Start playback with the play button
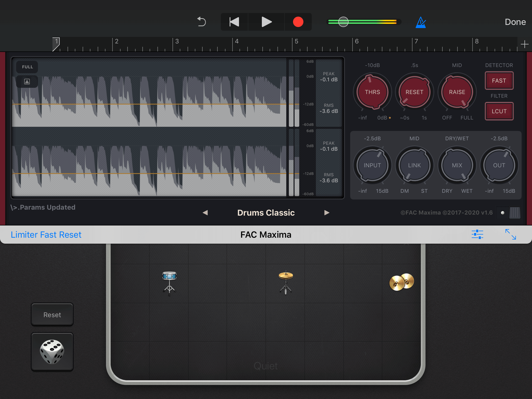This screenshot has height=399, width=532. [x=266, y=22]
